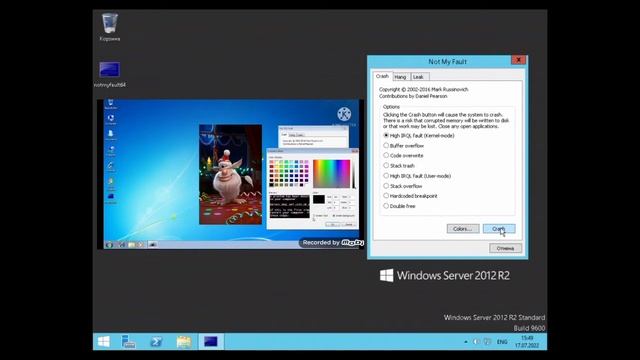
Task: Select the Buffer overflow option
Action: pyautogui.click(x=403, y=146)
